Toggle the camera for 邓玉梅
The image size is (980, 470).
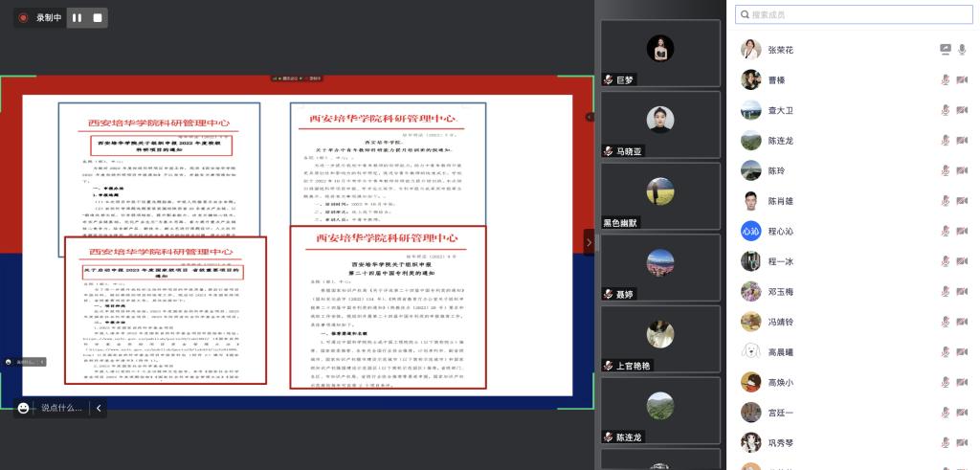tap(962, 292)
